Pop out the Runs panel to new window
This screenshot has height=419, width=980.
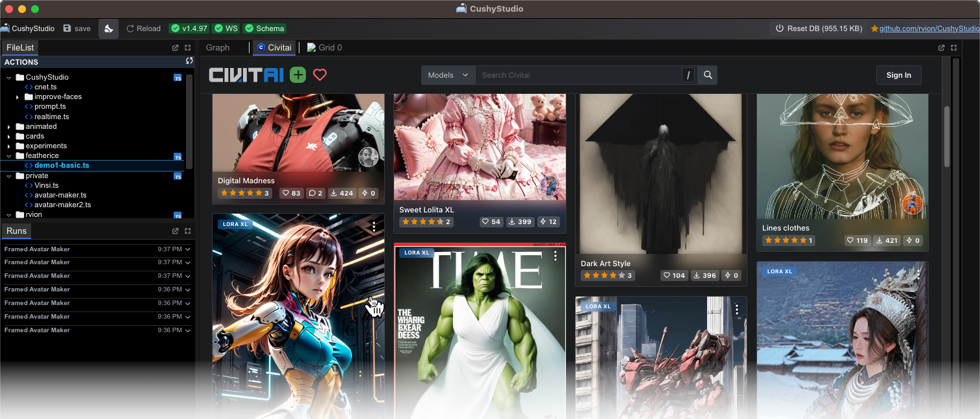coord(175,231)
